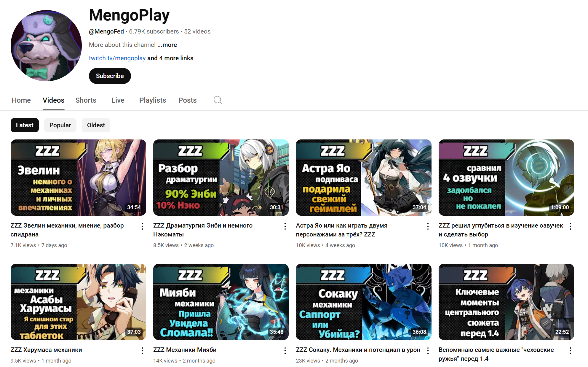Click the channel search magnifier icon

tap(218, 100)
